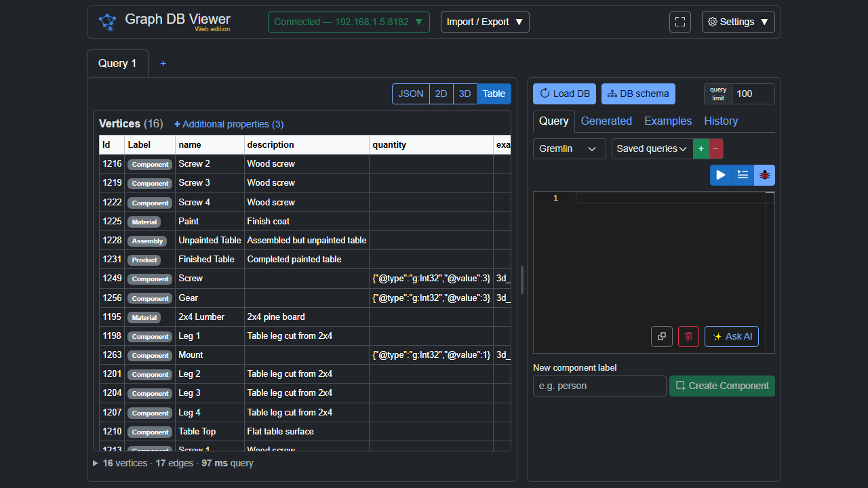Open the Generated tab

(606, 121)
